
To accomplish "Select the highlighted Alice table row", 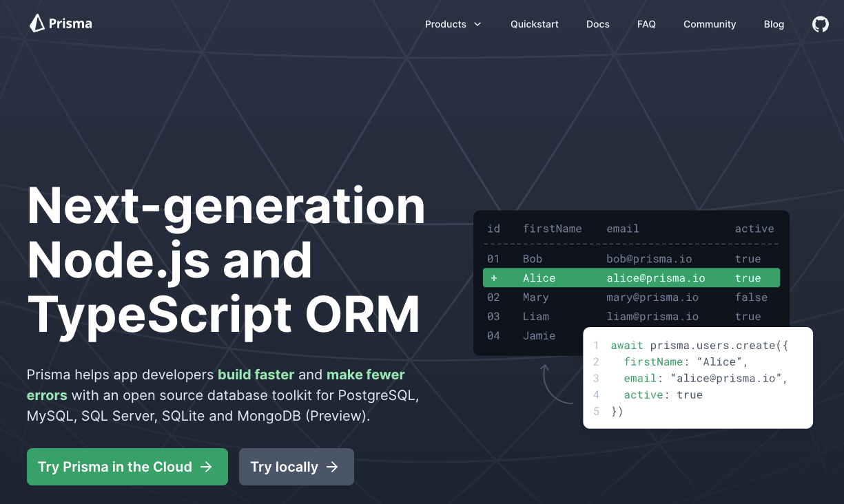I will (631, 278).
